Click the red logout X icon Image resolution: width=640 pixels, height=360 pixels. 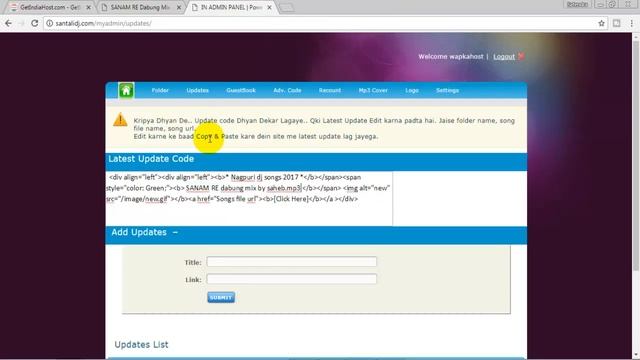(521, 56)
